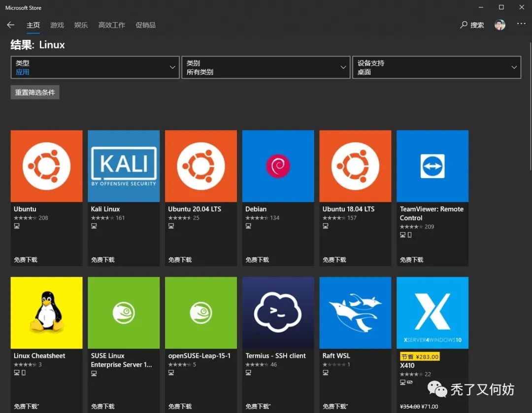Click 免费下载 under openSUSE-Leap-15-1
This screenshot has width=532, height=413.
coord(180,406)
